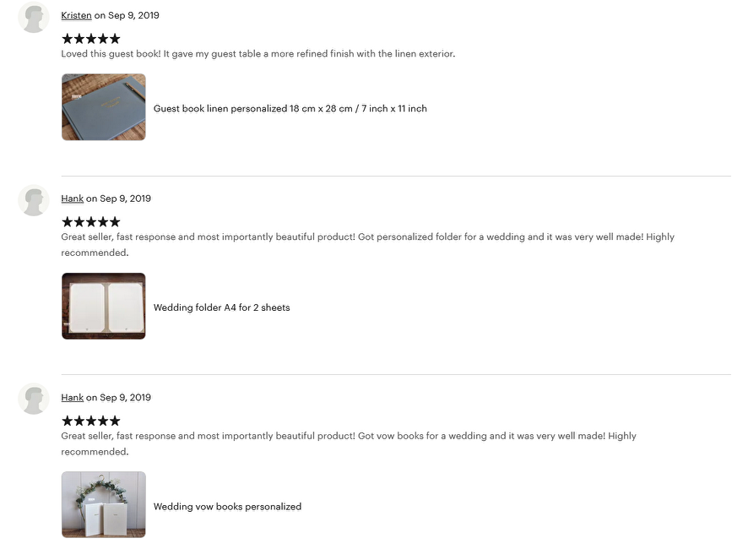This screenshot has width=743, height=560.
Task: Open the Hank name link on the folder review
Action: click(x=72, y=198)
